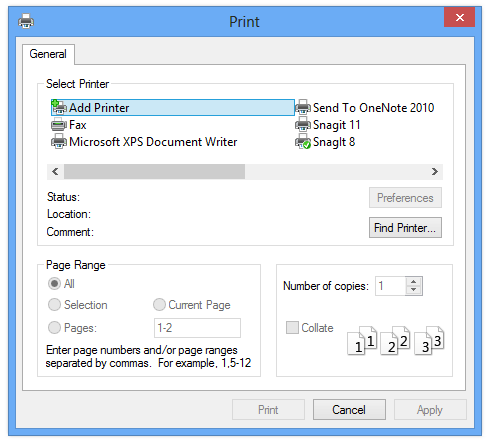Choose the Selection radio button

(54, 305)
